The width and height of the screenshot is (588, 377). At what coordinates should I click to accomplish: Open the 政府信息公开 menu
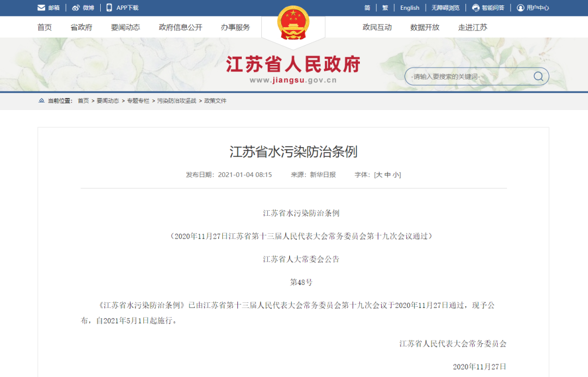pos(180,27)
